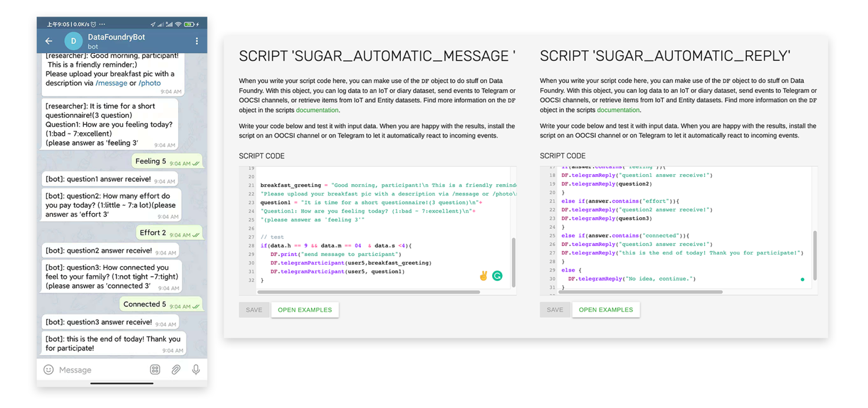Click the green Grammarly icon in editor
The width and height of the screenshot is (868, 408).
coord(497,276)
